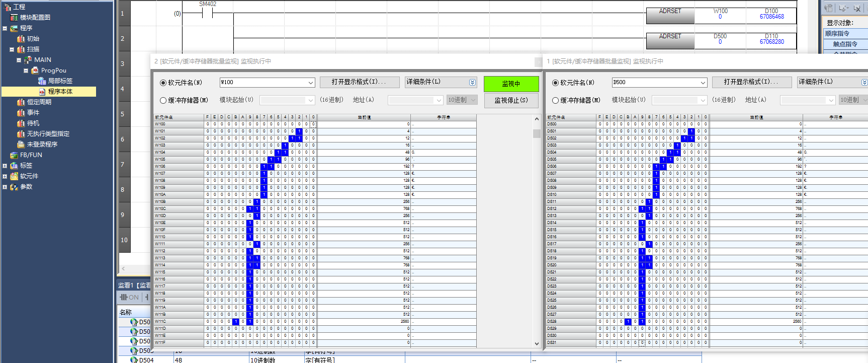Select 缓冲存储器(M) radio in W100 monitor window
The width and height of the screenshot is (868, 363).
(163, 101)
